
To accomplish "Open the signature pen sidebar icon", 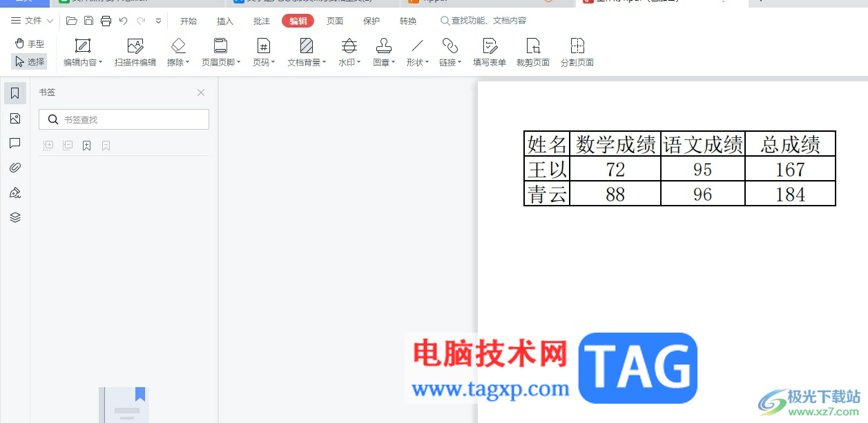I will (15, 193).
